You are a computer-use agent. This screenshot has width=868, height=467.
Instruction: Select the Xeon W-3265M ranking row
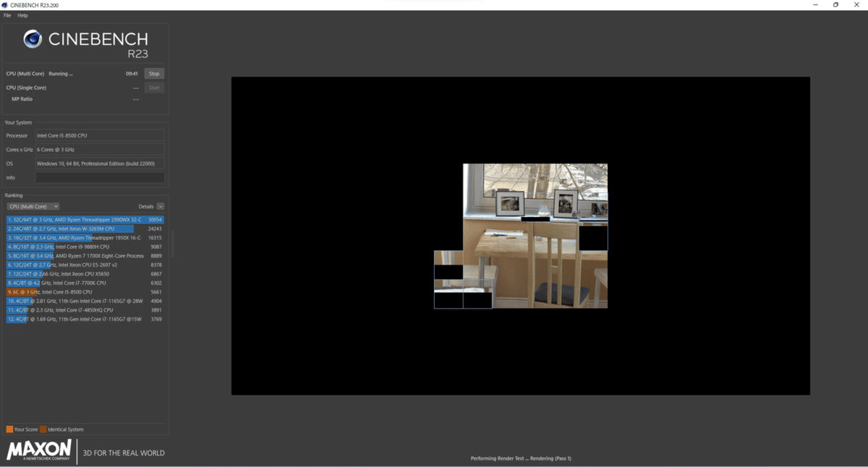pos(85,228)
